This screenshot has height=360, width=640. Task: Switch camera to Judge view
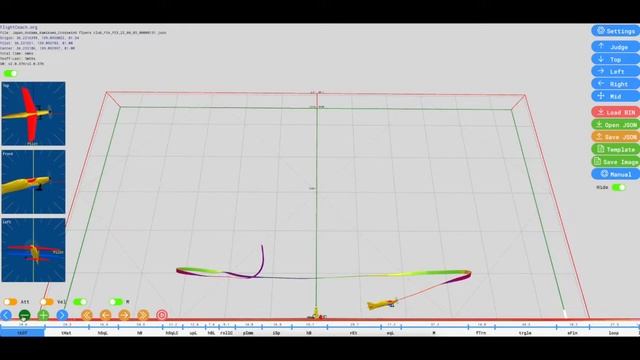pos(616,47)
